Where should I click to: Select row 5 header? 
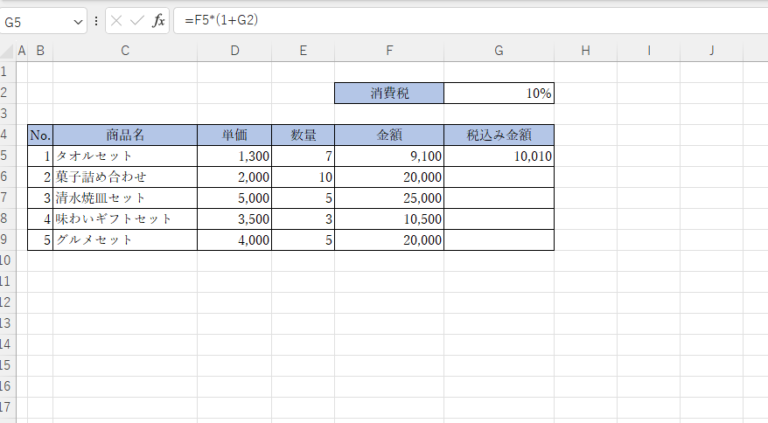coord(6,156)
